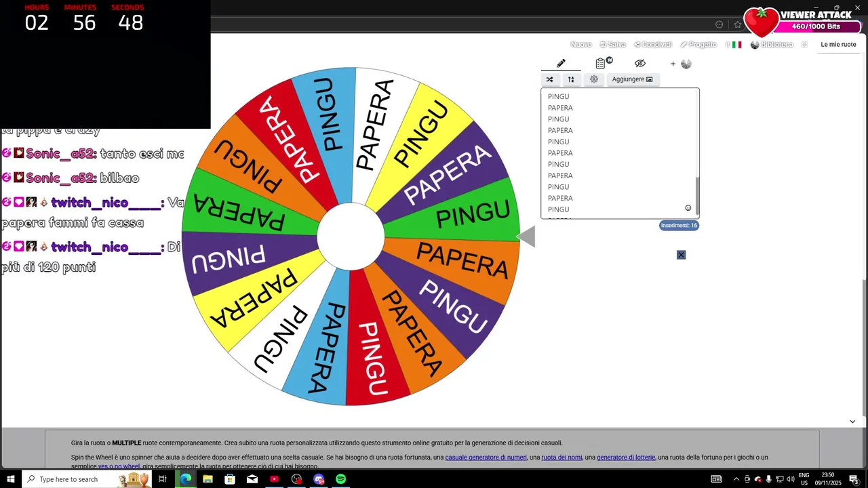Open Mail app from the taskbar
Viewport: 868px width, 488px height.
point(252,479)
